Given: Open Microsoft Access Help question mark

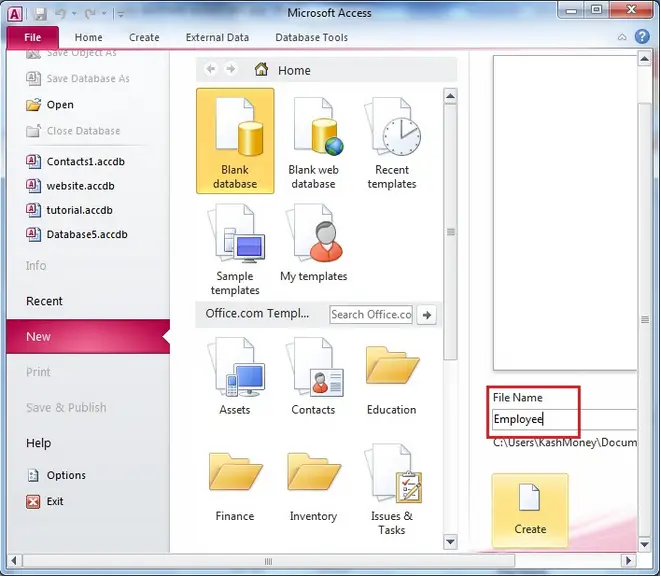Looking at the screenshot, I should [642, 37].
